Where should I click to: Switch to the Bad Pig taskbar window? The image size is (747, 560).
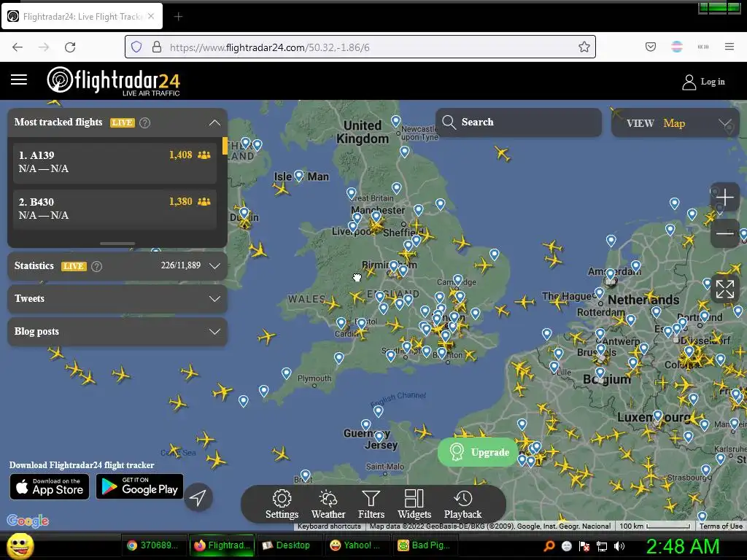(x=425, y=545)
